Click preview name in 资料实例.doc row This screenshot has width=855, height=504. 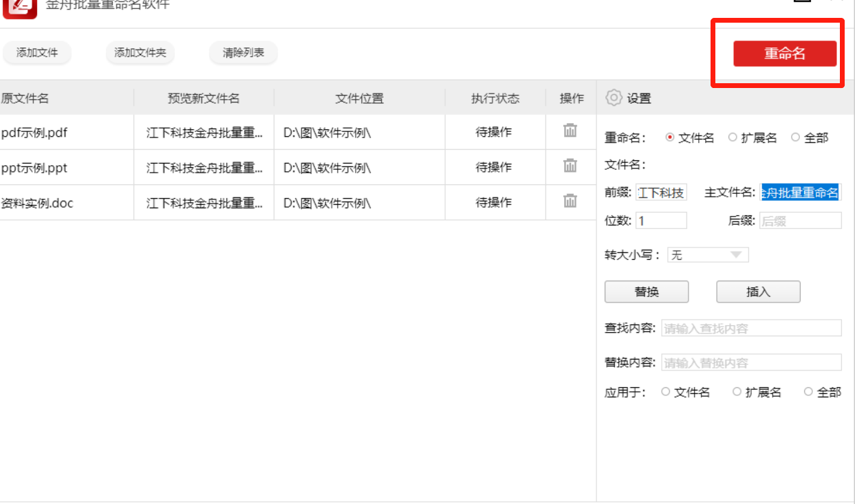(x=204, y=203)
